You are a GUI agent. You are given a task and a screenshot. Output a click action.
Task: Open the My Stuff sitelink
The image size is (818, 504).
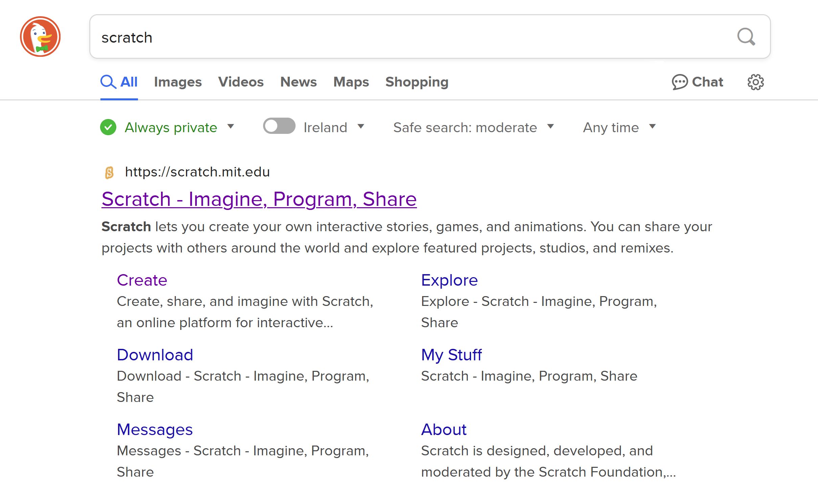pyautogui.click(x=451, y=355)
